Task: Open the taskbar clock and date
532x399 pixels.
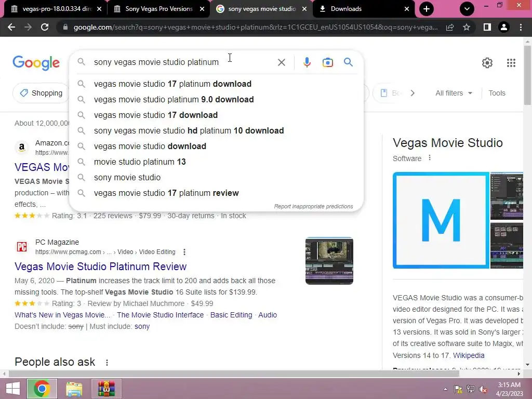Action: coord(509,389)
